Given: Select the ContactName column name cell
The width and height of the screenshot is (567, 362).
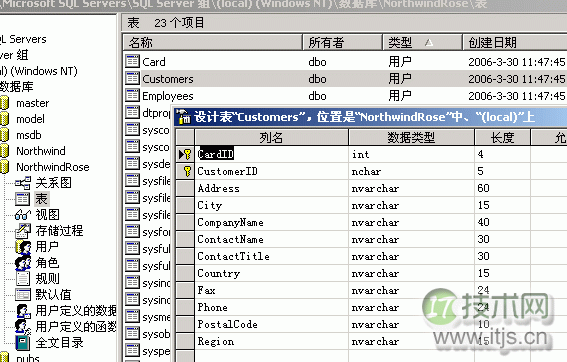Looking at the screenshot, I should click(x=272, y=239).
